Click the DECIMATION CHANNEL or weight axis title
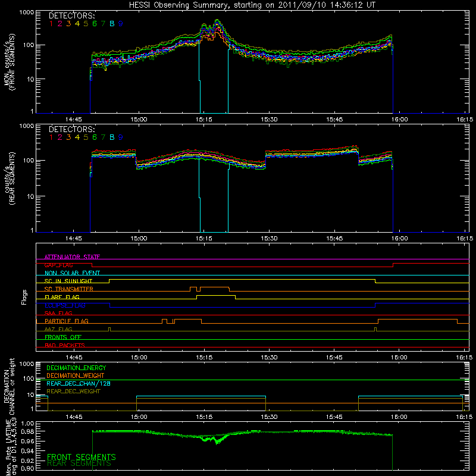The height and width of the screenshot is (476, 476). pos(9,386)
